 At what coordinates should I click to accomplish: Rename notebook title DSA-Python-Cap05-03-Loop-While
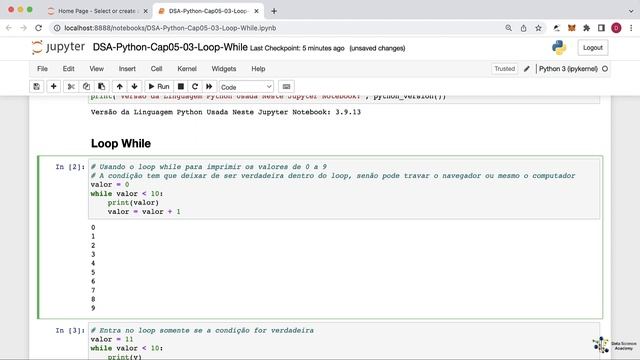coord(170,47)
